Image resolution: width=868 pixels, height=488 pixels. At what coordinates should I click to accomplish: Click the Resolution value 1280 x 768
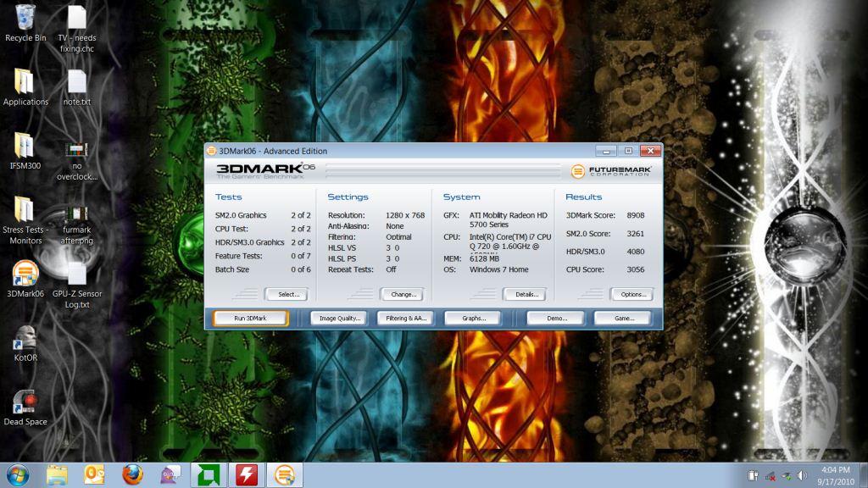coord(405,215)
